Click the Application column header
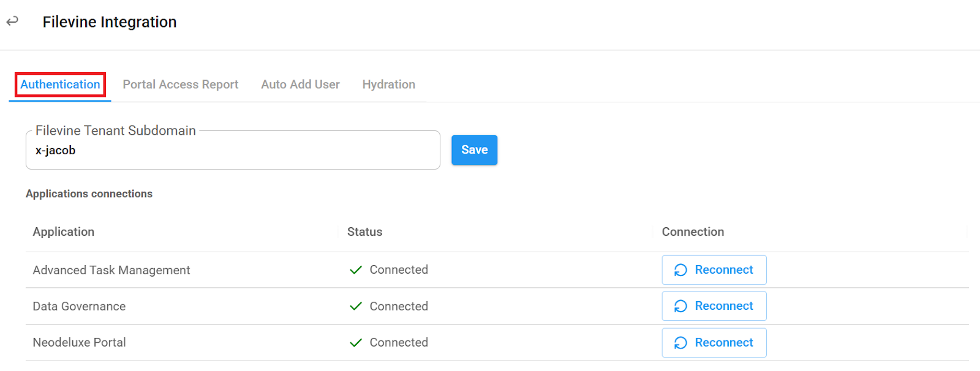The width and height of the screenshot is (980, 371). 64,232
